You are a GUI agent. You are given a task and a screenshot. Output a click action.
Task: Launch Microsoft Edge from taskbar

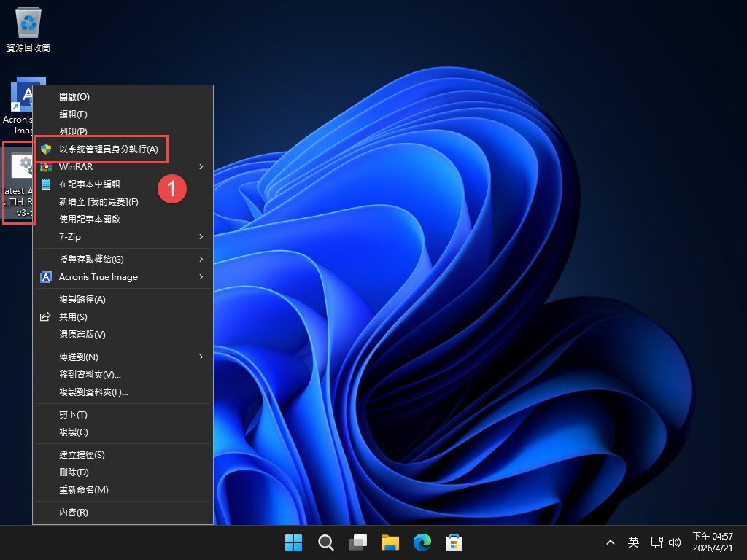pos(422,542)
